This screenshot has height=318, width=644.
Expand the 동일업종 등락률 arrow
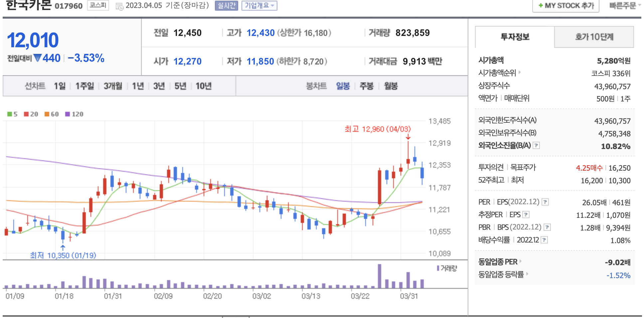[x=527, y=274]
